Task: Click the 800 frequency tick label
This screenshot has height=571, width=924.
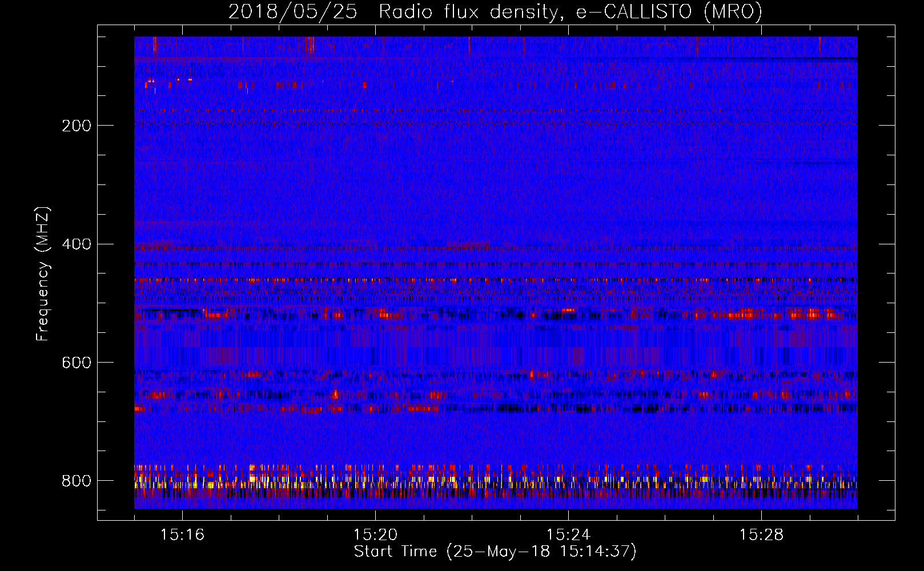Action: (77, 481)
